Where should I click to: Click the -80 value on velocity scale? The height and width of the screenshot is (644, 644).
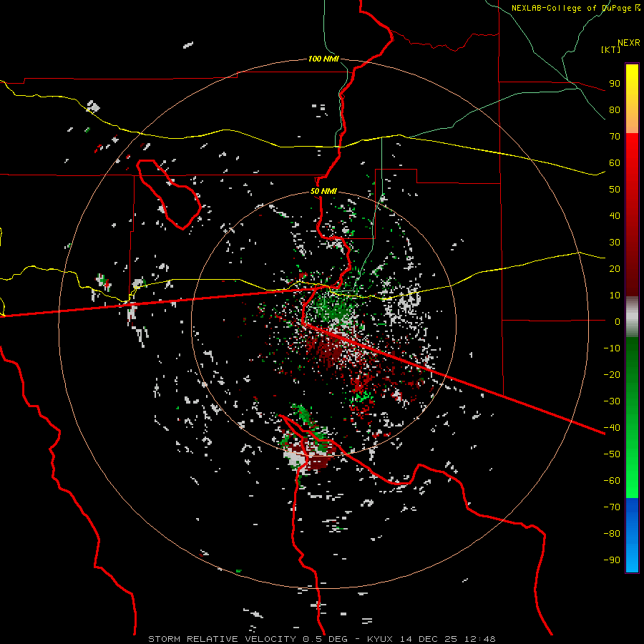(x=612, y=534)
